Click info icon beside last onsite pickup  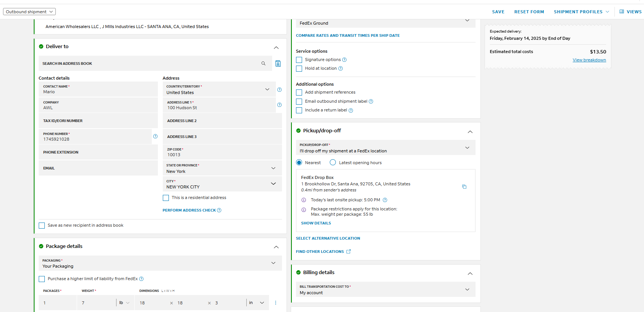coord(304,200)
